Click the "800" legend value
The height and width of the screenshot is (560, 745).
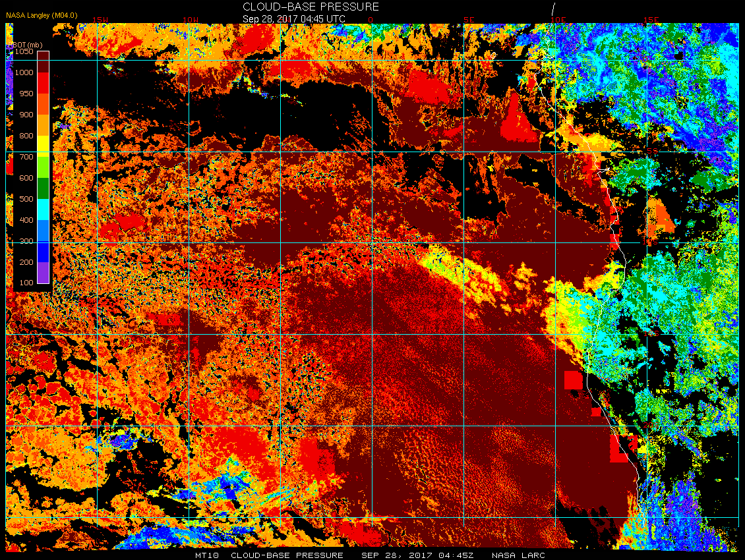(26, 135)
